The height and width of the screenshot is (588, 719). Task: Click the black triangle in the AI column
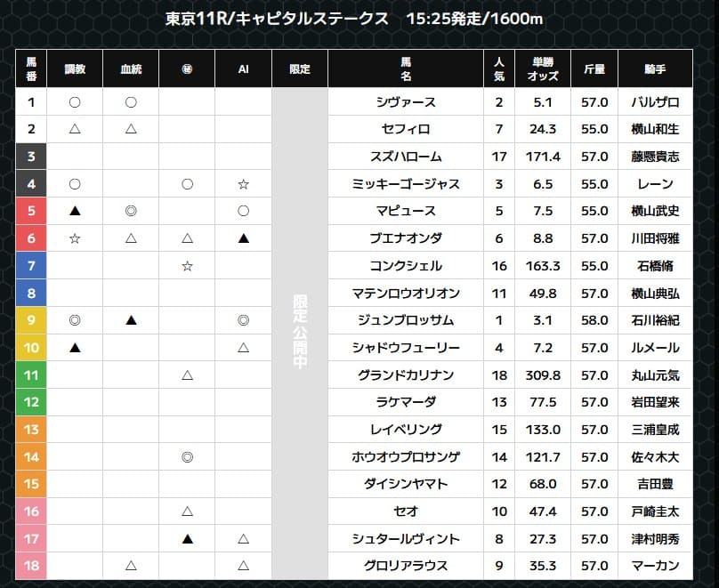pos(243,238)
